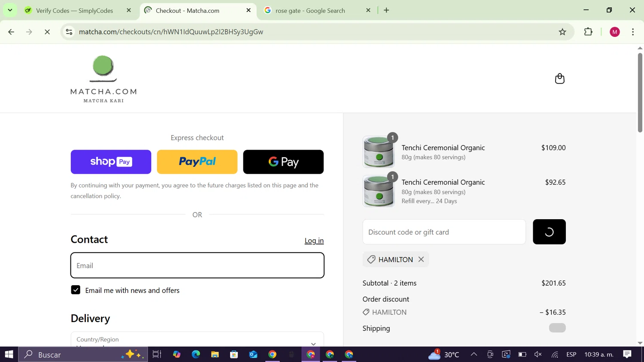Screen dimensions: 644x362
Task: Open the Chrome profile M avatar
Action: [615, 32]
